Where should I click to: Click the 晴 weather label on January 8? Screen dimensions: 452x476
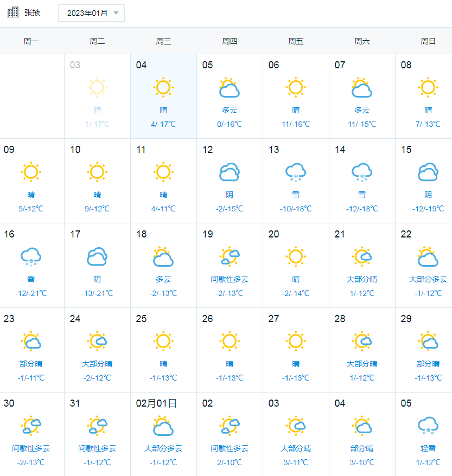point(428,110)
